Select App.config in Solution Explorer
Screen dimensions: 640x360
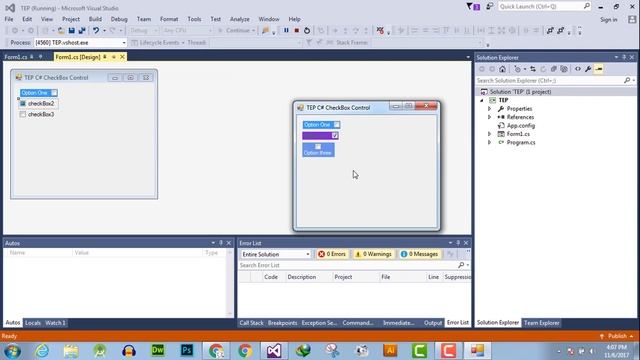click(x=520, y=126)
